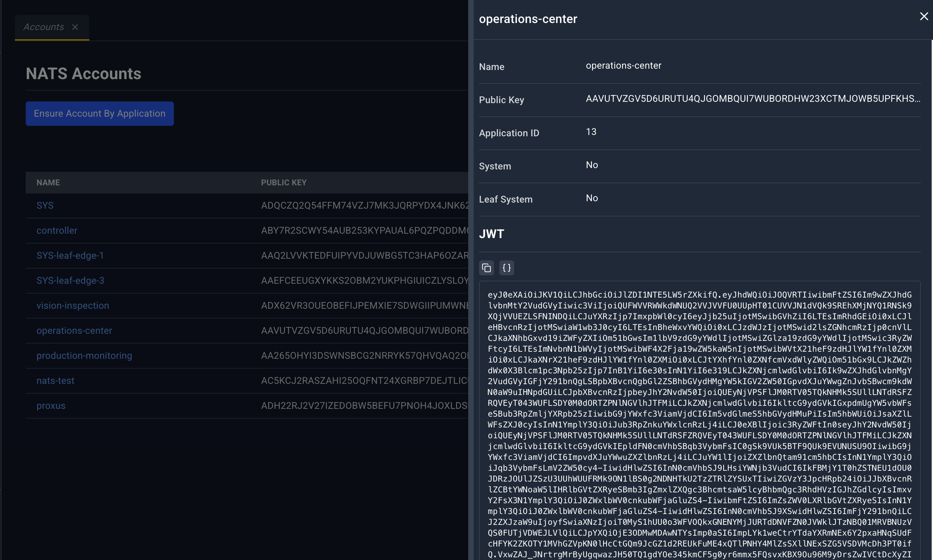Screen dimensions: 933x560
Task: Close the operations-center details panel
Action: pos(924,16)
